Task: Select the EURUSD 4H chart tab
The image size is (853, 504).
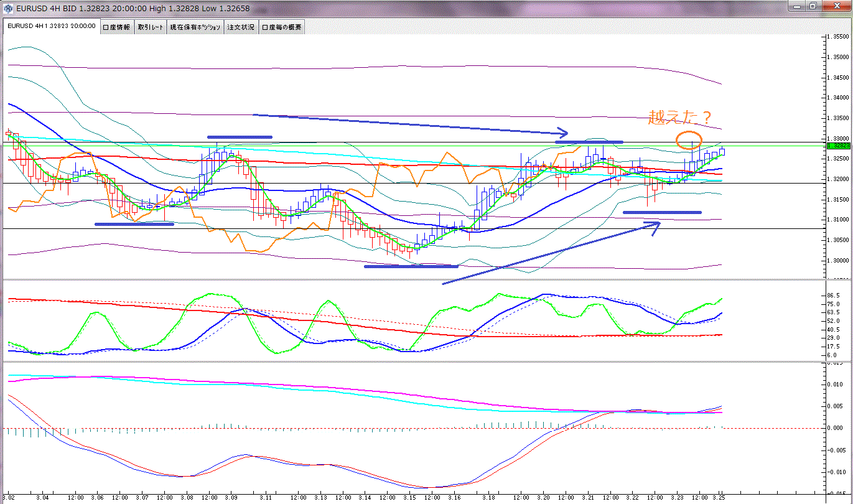Action: pyautogui.click(x=51, y=26)
